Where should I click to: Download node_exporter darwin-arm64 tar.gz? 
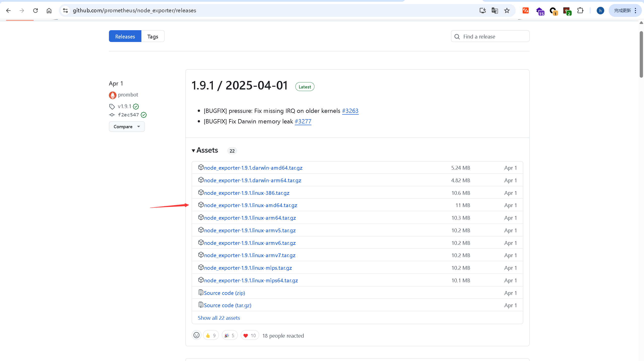pyautogui.click(x=253, y=180)
